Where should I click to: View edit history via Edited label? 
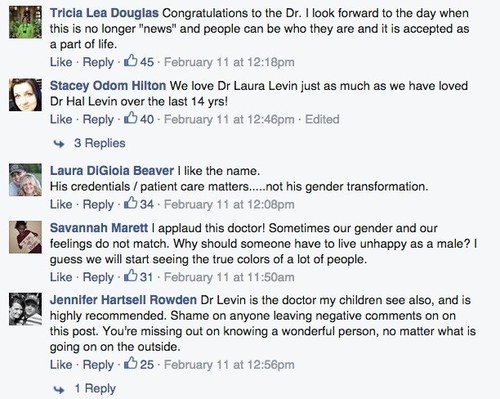322,119
